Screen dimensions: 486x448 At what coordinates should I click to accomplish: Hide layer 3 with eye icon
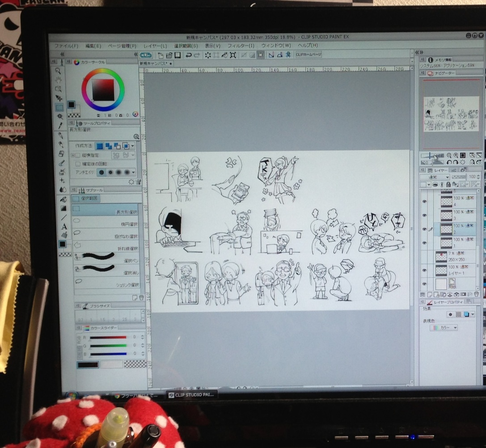[x=425, y=215]
